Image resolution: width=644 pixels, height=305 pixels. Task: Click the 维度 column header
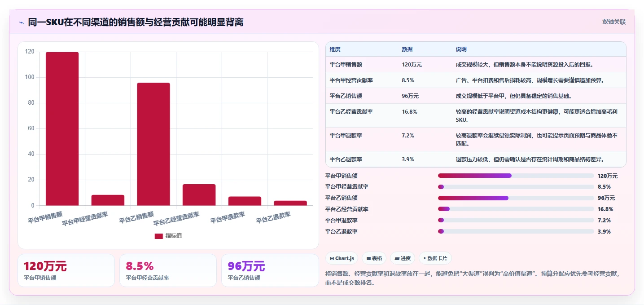tap(335, 49)
